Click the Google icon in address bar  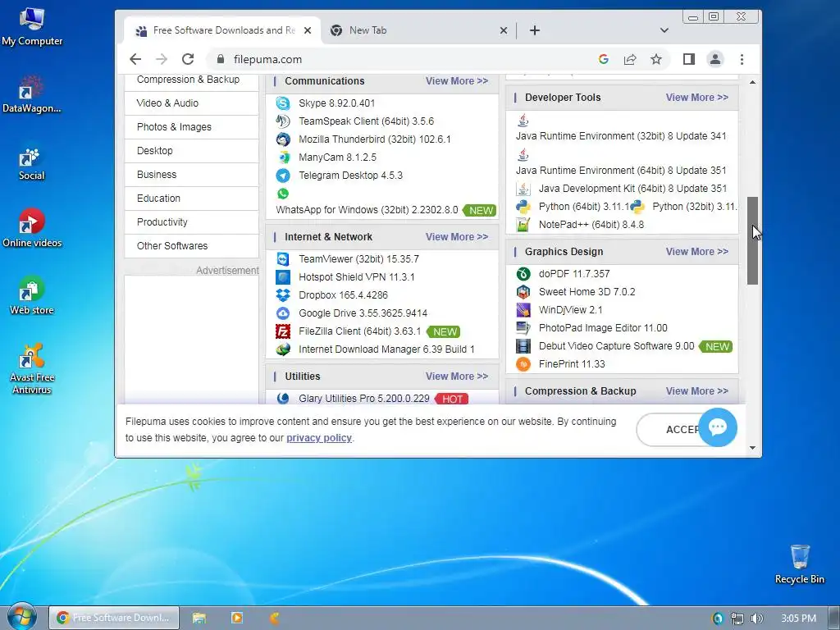point(604,59)
